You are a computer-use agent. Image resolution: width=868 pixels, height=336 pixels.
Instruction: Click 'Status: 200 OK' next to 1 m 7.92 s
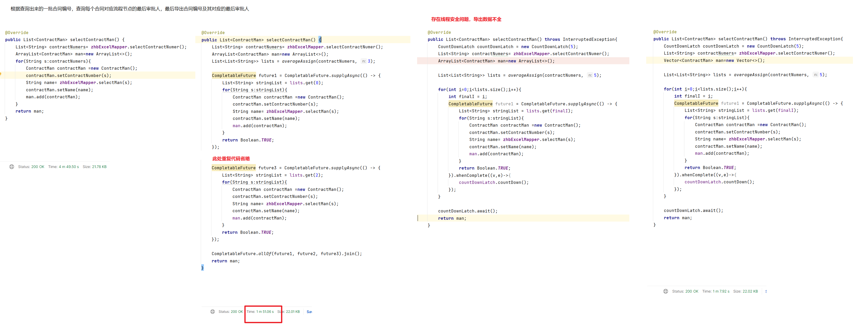coord(685,291)
